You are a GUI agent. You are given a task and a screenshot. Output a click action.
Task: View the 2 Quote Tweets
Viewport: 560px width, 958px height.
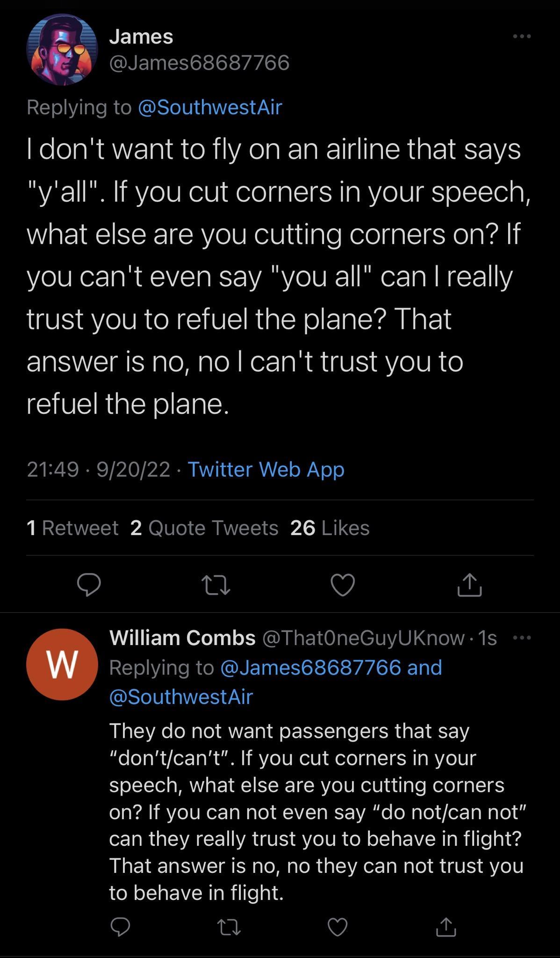205,528
